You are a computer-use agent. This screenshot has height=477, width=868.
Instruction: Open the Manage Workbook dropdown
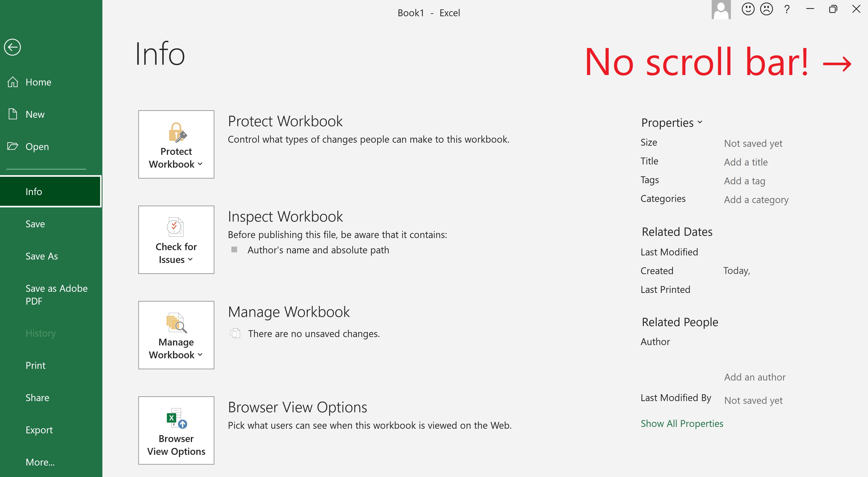[x=176, y=335]
